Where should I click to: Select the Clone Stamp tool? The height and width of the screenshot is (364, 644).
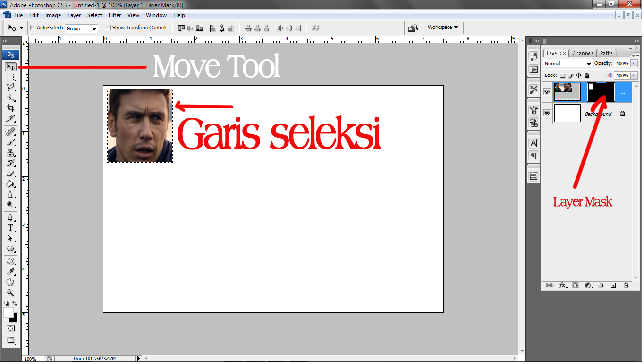coord(10,152)
